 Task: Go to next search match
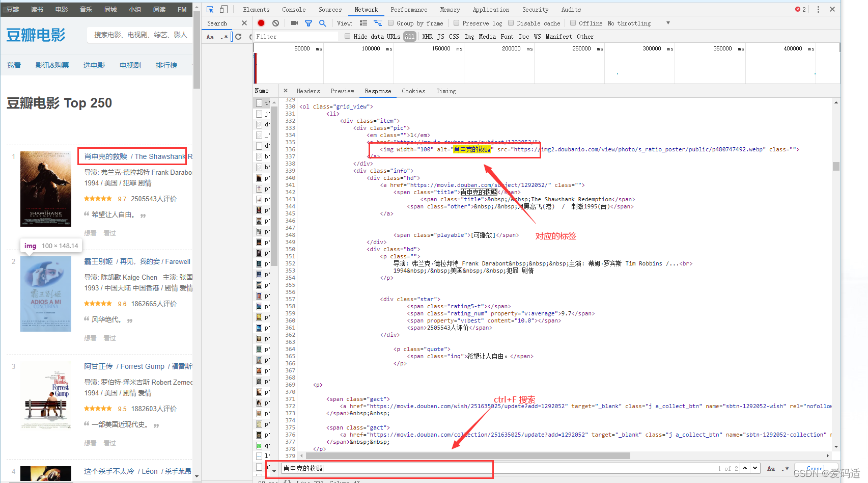[755, 468]
